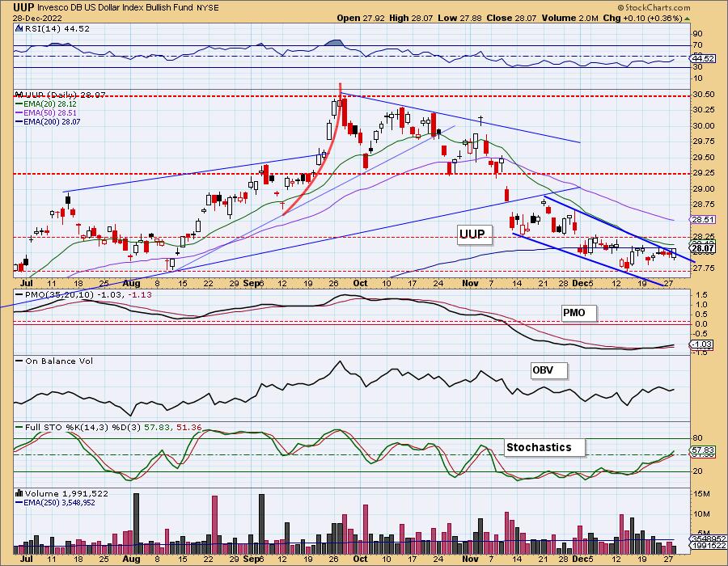The height and width of the screenshot is (566, 728).
Task: Click the 29.25 price axis label
Action: click(703, 173)
